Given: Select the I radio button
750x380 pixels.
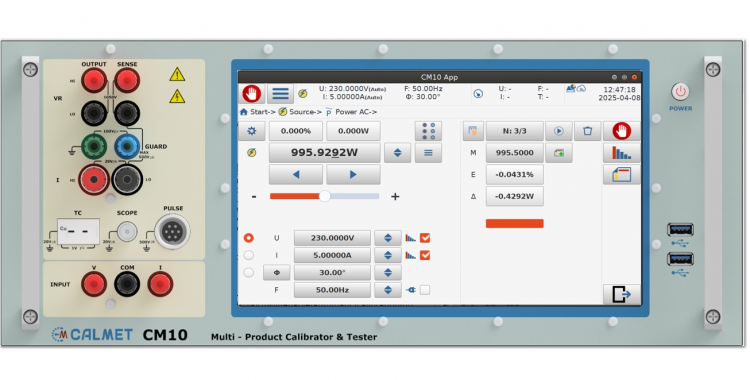Looking at the screenshot, I should tap(248, 255).
